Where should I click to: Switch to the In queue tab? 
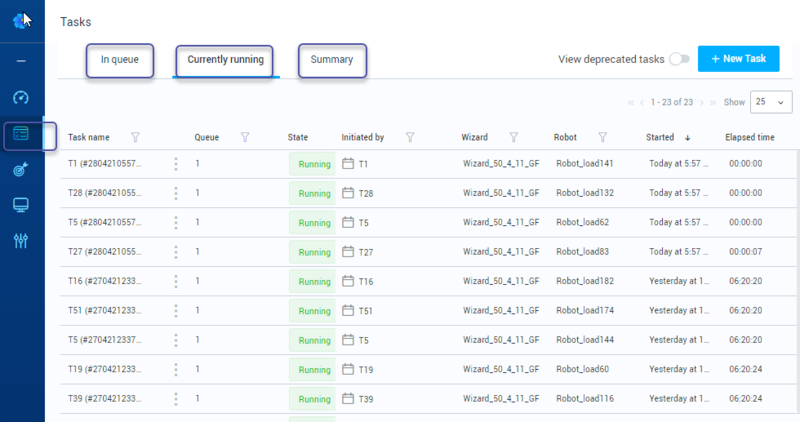click(x=120, y=60)
